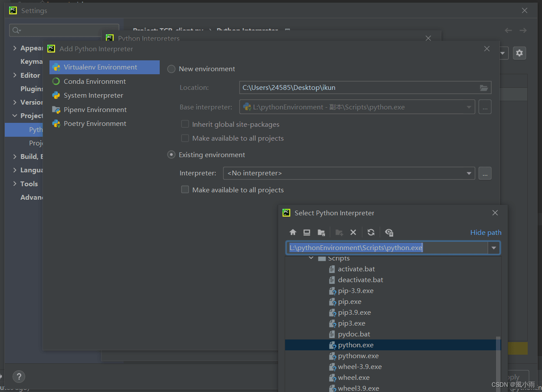Open Settings help question mark button

[19, 376]
